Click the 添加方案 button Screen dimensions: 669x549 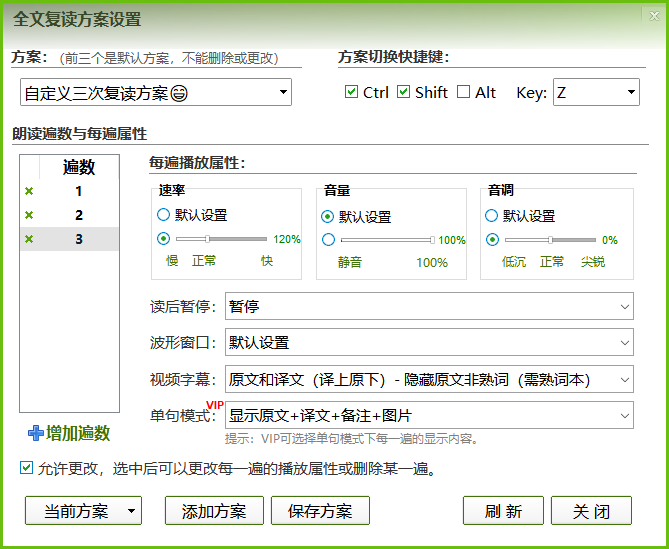[x=214, y=511]
